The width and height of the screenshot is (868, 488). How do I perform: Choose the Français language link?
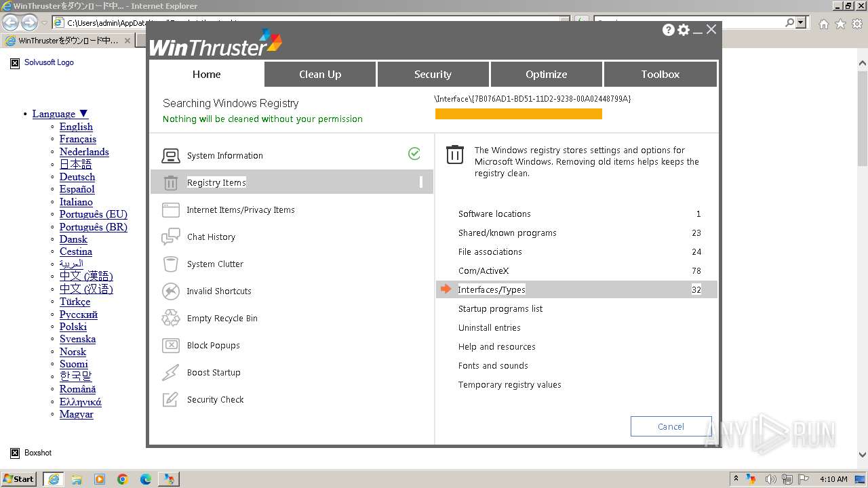(x=78, y=139)
